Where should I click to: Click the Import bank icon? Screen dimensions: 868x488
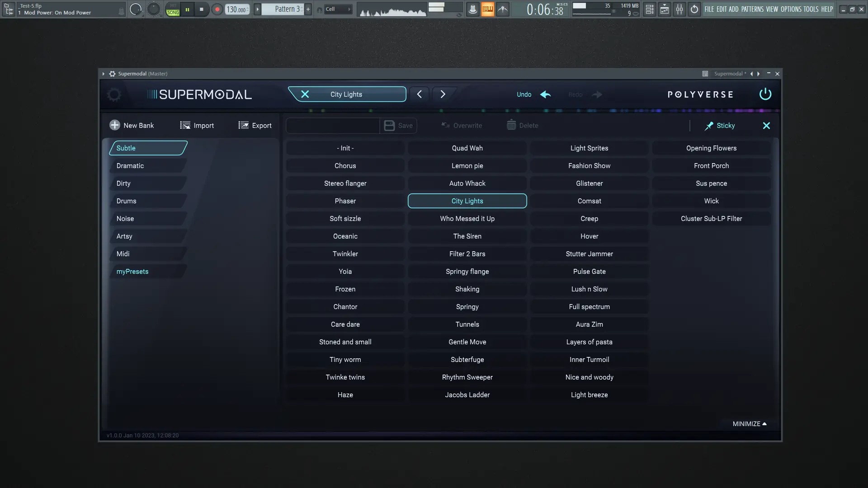click(185, 125)
